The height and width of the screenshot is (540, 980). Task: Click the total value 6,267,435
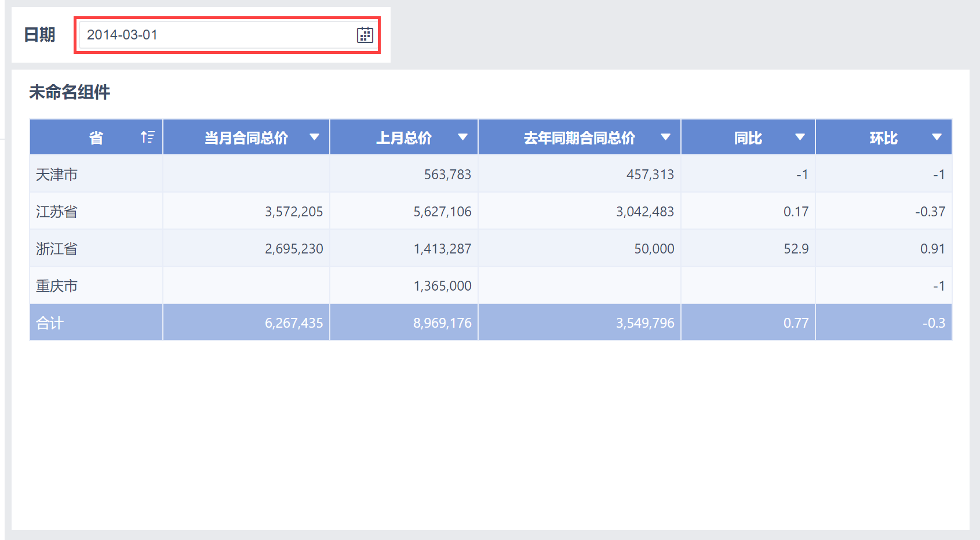[x=294, y=323]
